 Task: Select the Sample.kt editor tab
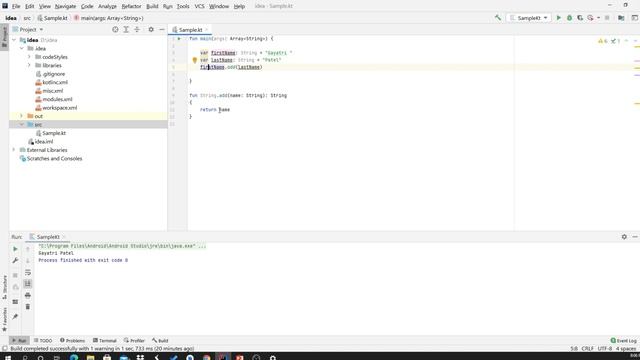point(190,30)
